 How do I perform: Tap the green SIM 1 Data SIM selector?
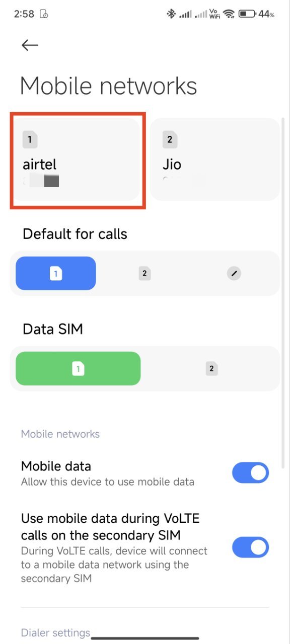(78, 368)
